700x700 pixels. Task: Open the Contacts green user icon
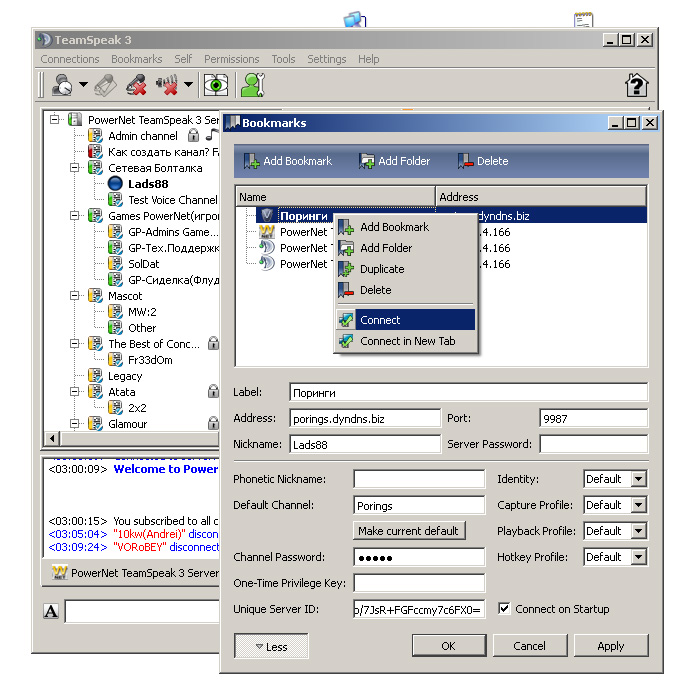click(253, 85)
